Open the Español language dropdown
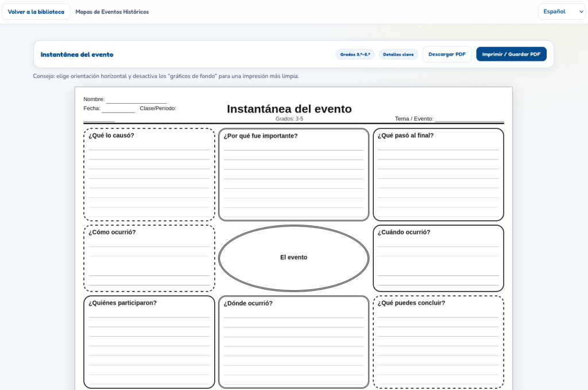This screenshot has width=588, height=390. [x=562, y=11]
